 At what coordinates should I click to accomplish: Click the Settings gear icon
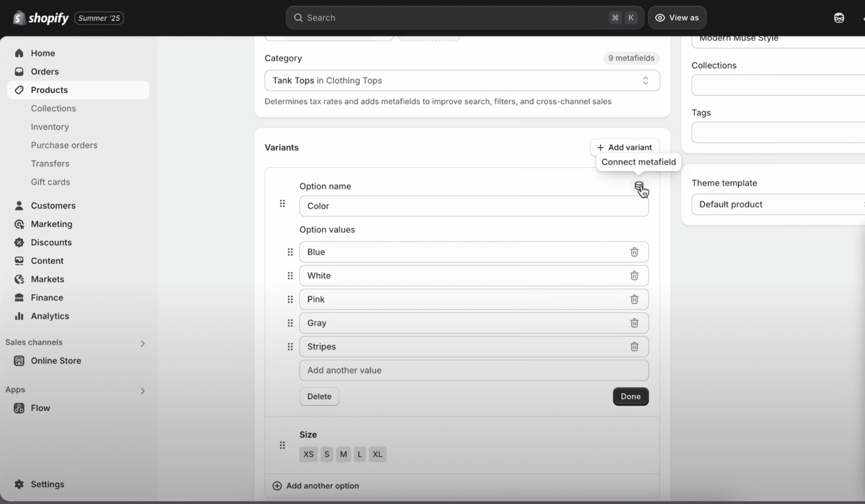coord(19,484)
